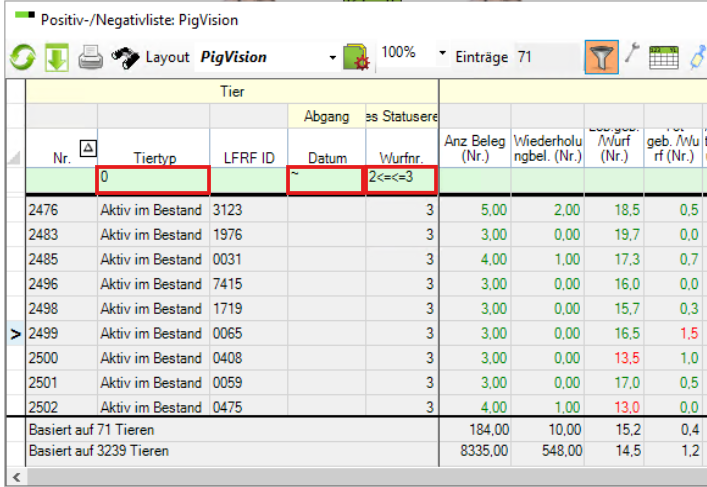This screenshot has height=487, width=707.
Task: Click Aktiv im Bestand in row 2499
Action: 153,334
